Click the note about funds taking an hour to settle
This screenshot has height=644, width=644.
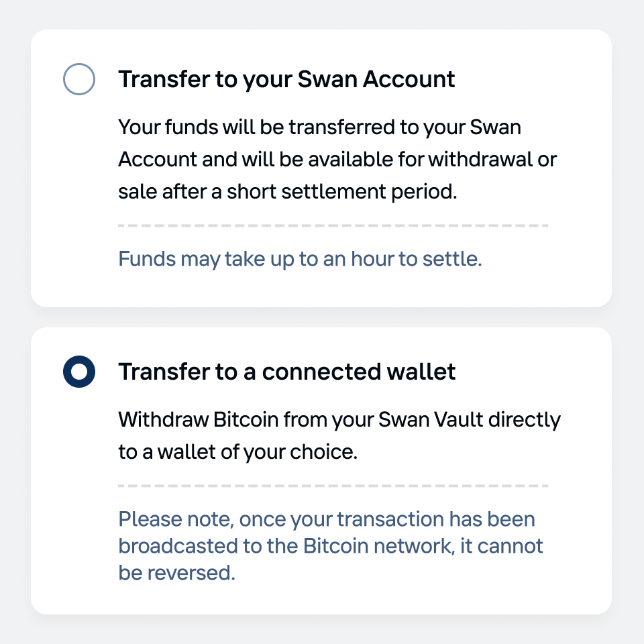tap(300, 259)
